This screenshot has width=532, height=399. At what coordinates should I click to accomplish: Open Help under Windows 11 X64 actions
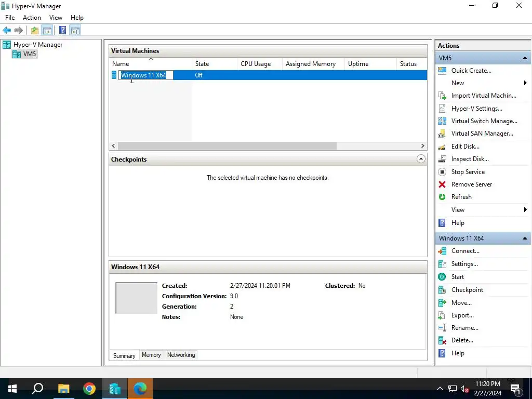point(458,353)
